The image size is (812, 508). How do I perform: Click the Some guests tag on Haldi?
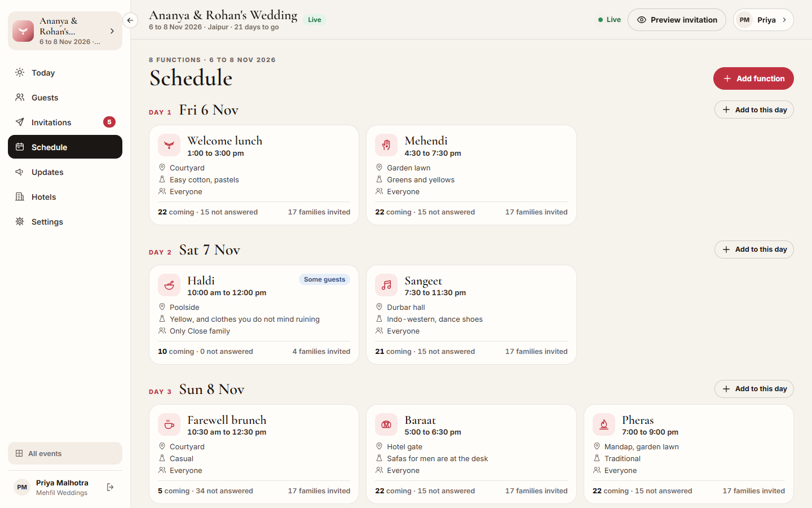pos(324,279)
